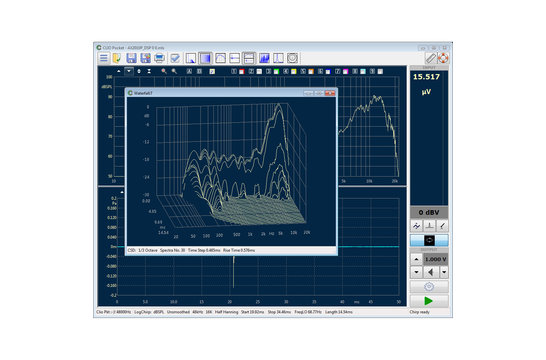Image resolution: width=546 pixels, height=360 pixels.
Task: Select marker B on graph toolbar
Action: click(x=199, y=71)
